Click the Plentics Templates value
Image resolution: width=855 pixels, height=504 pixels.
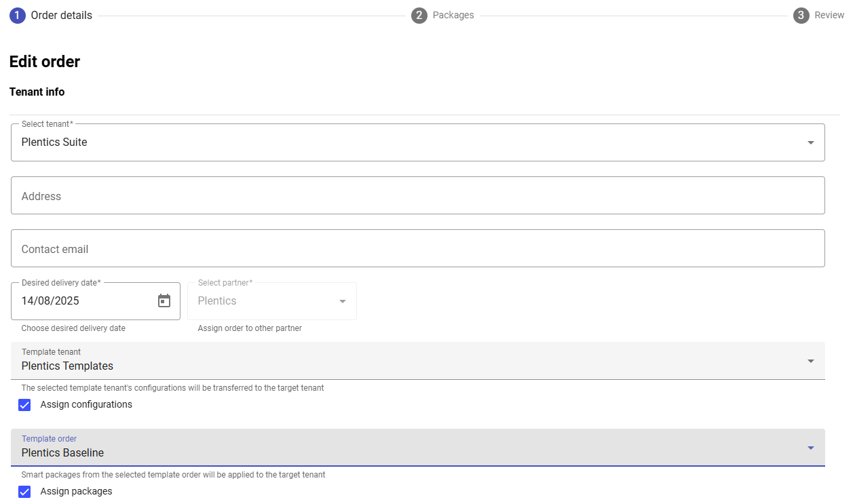point(67,366)
